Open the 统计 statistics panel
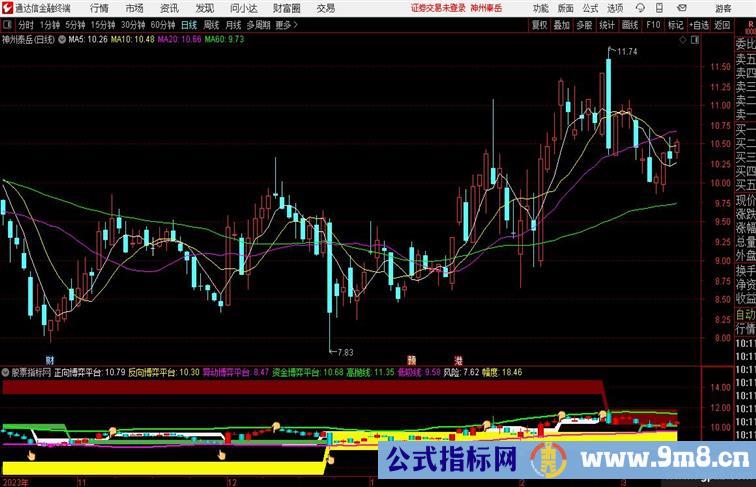This screenshot has height=487, width=756. point(607,25)
